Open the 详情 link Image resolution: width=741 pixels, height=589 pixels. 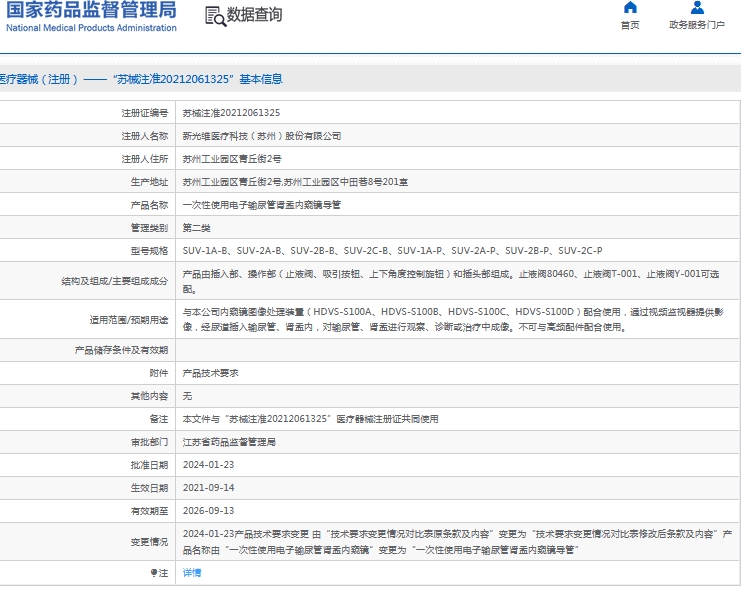click(192, 573)
